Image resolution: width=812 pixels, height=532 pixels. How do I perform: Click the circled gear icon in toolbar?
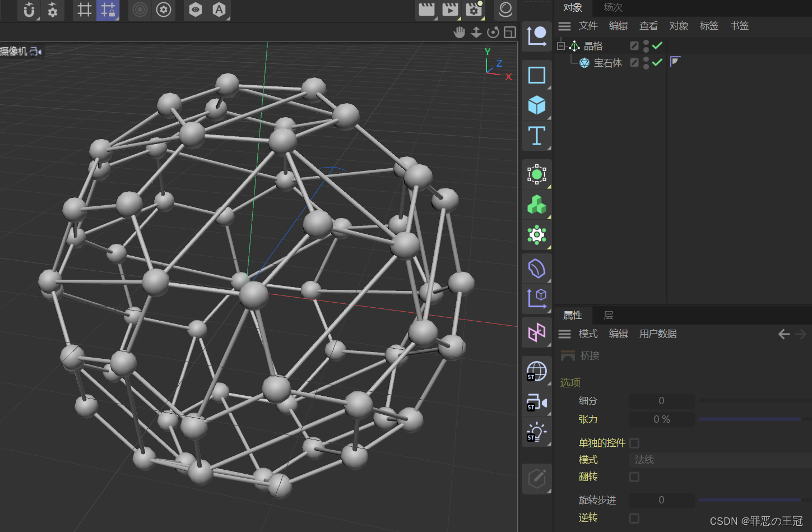(x=164, y=10)
